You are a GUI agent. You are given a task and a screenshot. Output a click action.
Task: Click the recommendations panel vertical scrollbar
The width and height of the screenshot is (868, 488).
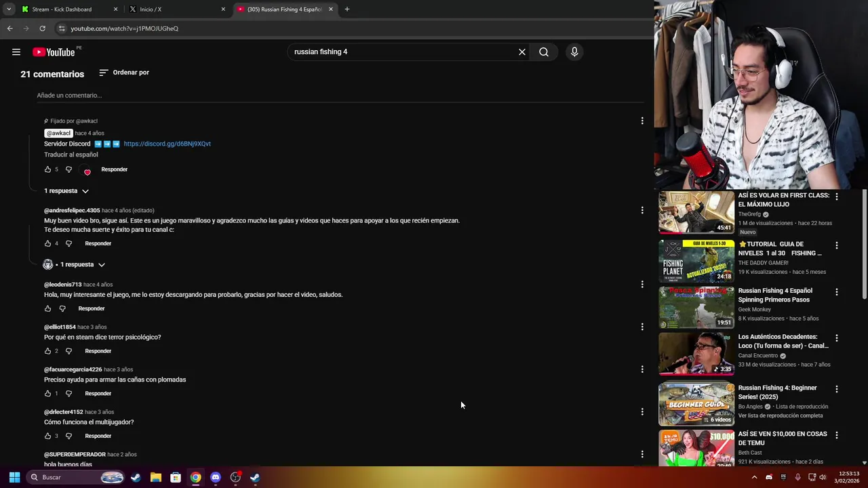(864, 244)
